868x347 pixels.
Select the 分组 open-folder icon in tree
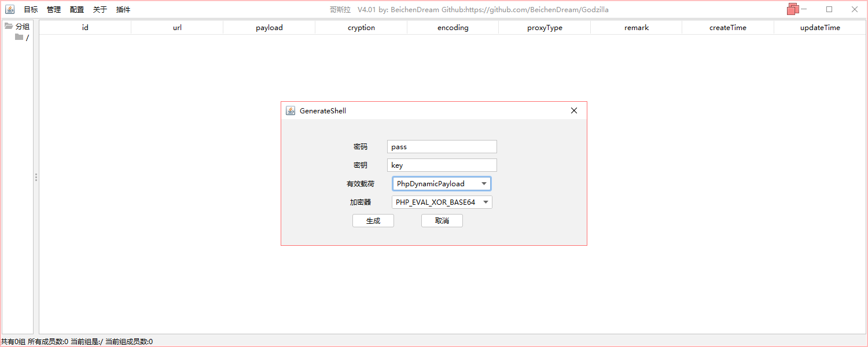pos(9,26)
